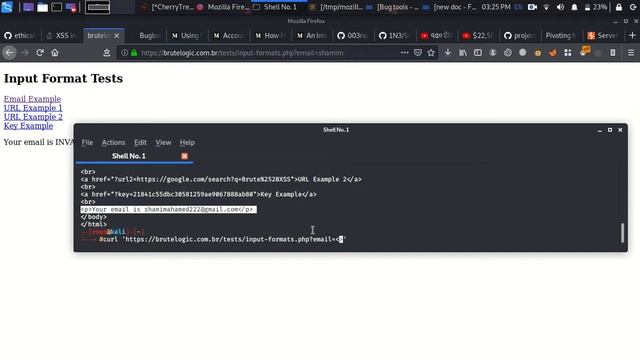Switch to Server browser tab
This screenshot has height=360, width=640.
click(x=603, y=36)
